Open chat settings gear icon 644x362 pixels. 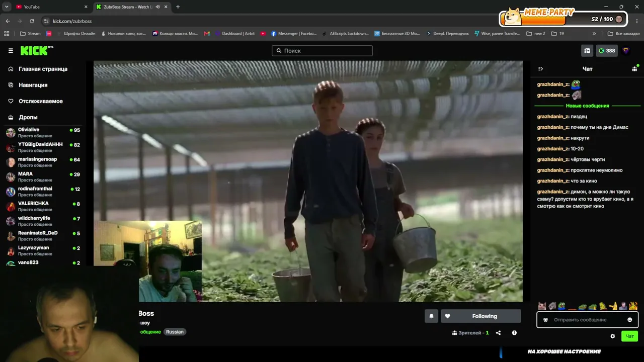(x=612, y=336)
